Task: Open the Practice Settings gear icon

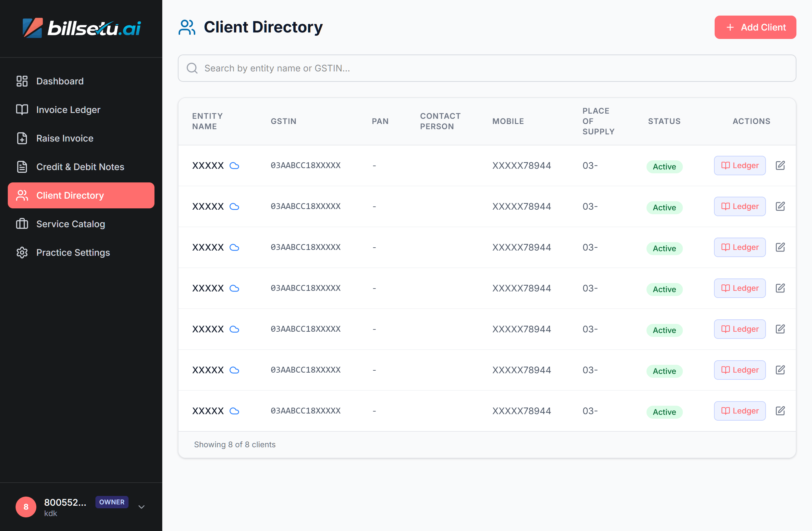Action: click(x=22, y=253)
